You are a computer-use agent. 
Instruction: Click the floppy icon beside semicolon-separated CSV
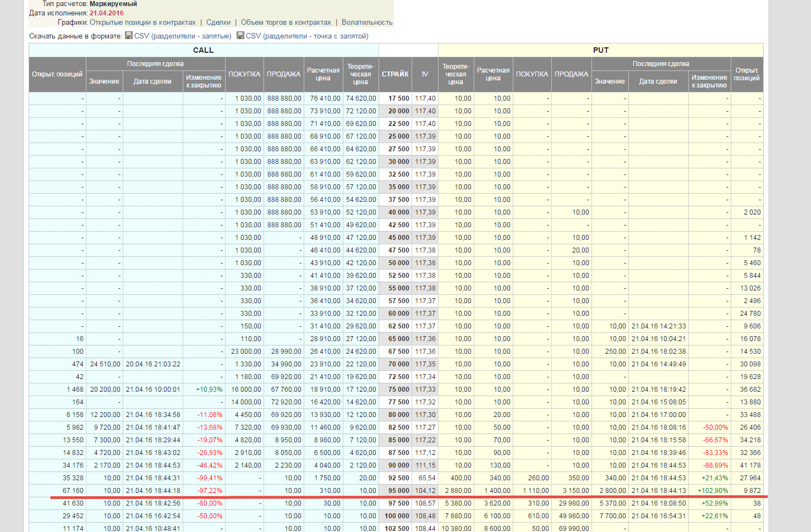tap(240, 36)
